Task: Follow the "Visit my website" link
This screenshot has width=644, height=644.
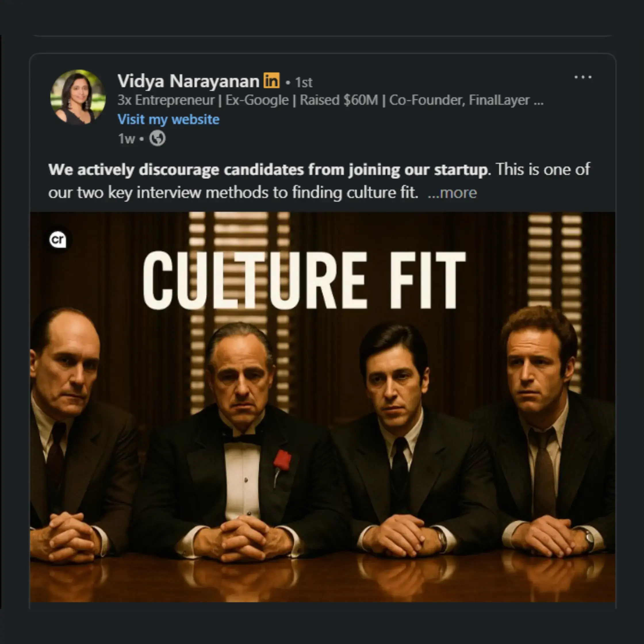Action: click(168, 119)
